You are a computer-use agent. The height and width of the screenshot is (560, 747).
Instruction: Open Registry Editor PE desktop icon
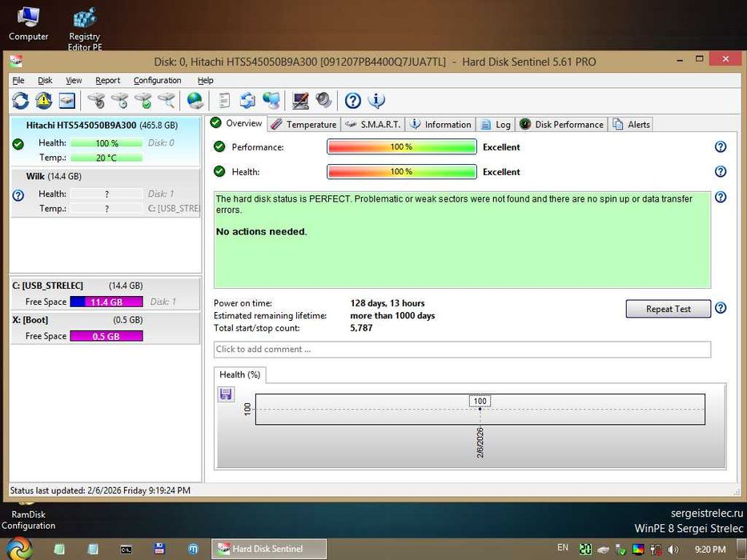pyautogui.click(x=85, y=28)
